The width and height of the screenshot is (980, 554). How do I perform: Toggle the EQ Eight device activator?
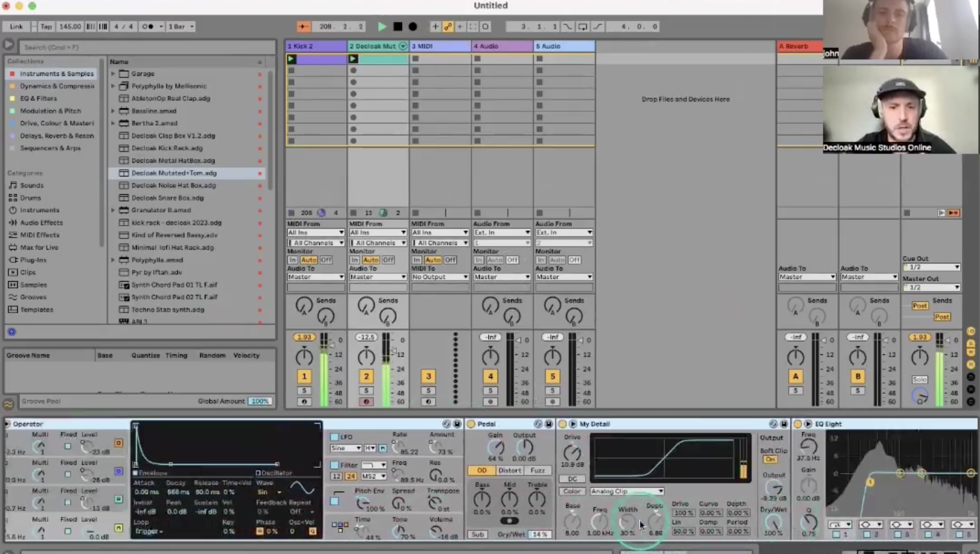[798, 424]
